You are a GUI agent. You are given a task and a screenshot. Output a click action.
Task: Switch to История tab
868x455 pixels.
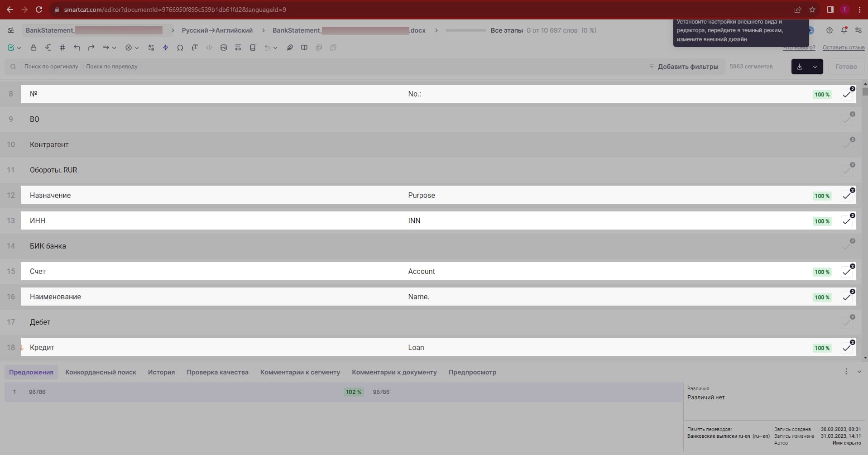click(161, 372)
